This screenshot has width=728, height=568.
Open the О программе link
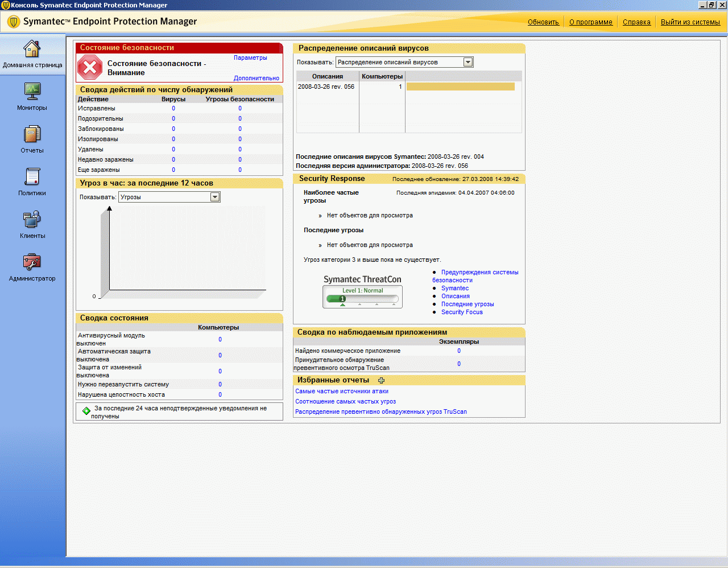point(591,22)
